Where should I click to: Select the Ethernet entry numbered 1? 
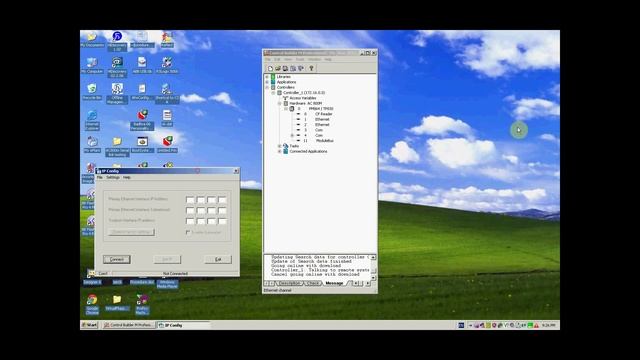pos(322,119)
